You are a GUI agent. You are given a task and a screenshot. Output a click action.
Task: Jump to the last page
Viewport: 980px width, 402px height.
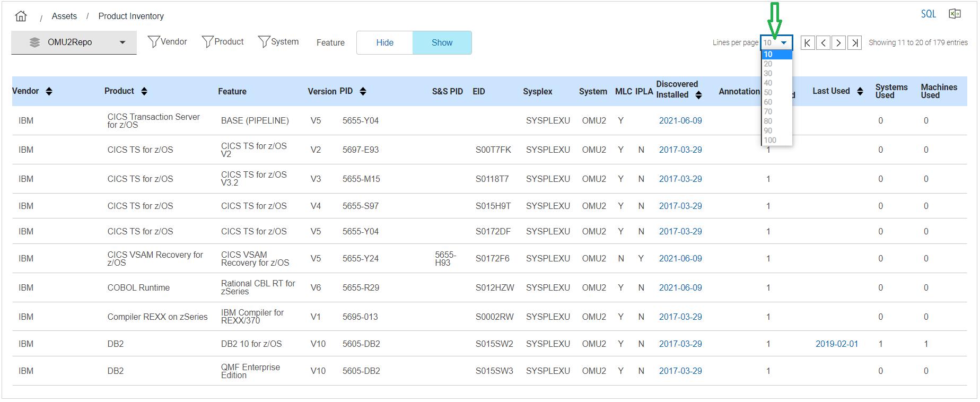point(854,43)
